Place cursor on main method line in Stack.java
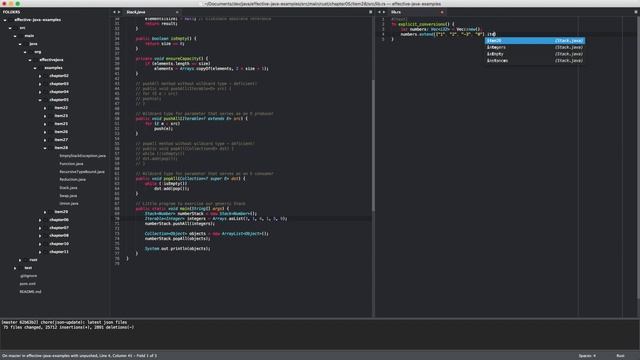 (x=182, y=209)
